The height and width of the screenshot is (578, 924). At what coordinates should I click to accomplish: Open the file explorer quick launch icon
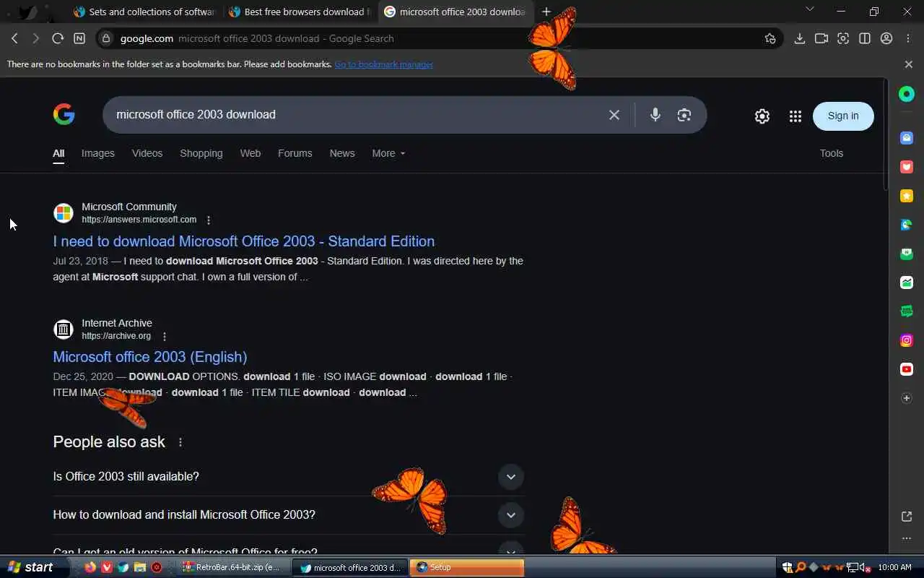point(140,567)
